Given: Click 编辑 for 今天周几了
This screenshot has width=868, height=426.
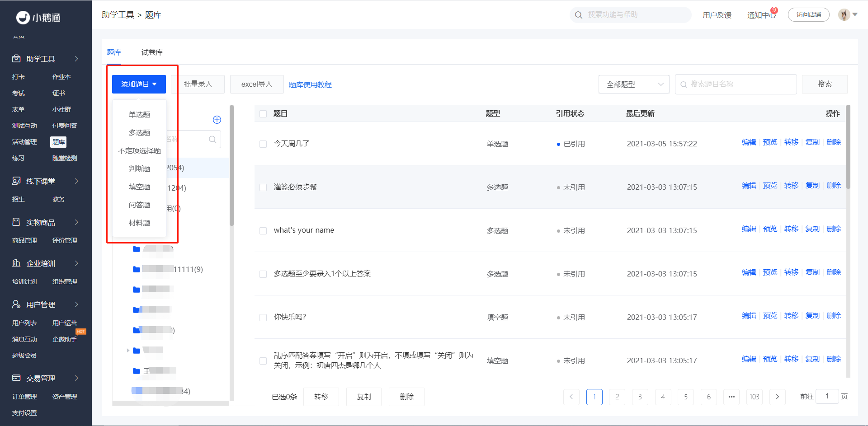Looking at the screenshot, I should coord(749,142).
